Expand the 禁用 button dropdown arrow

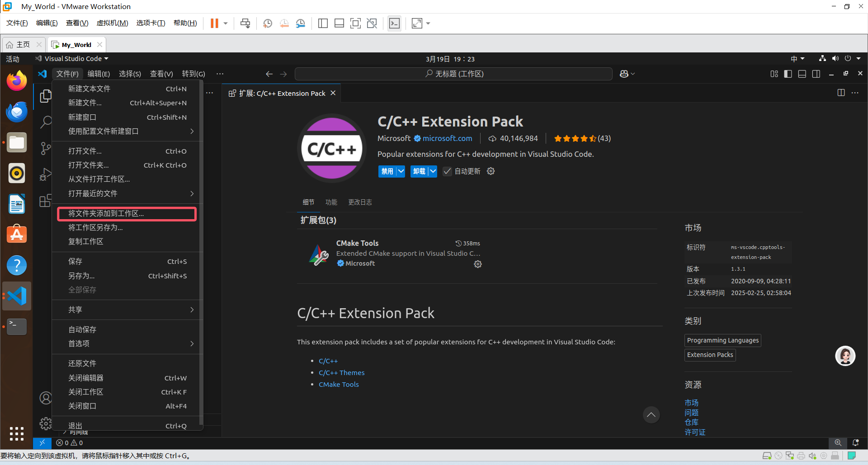click(401, 171)
